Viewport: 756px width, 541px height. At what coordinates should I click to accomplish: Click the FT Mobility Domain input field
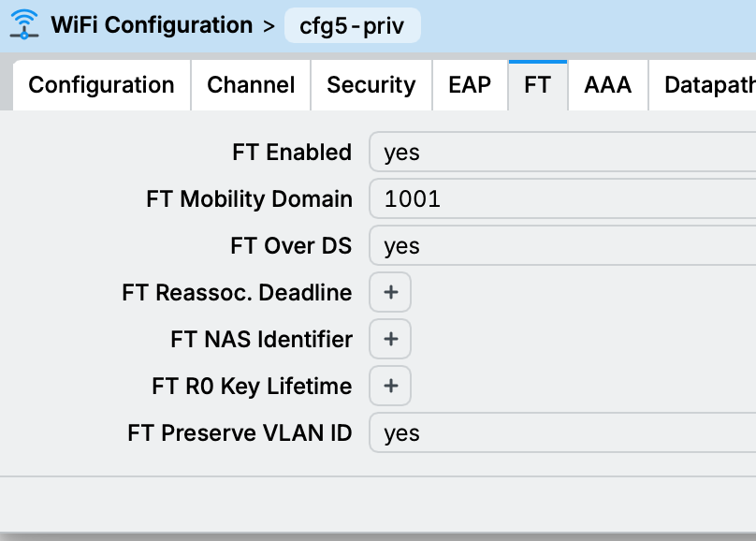coord(562,198)
